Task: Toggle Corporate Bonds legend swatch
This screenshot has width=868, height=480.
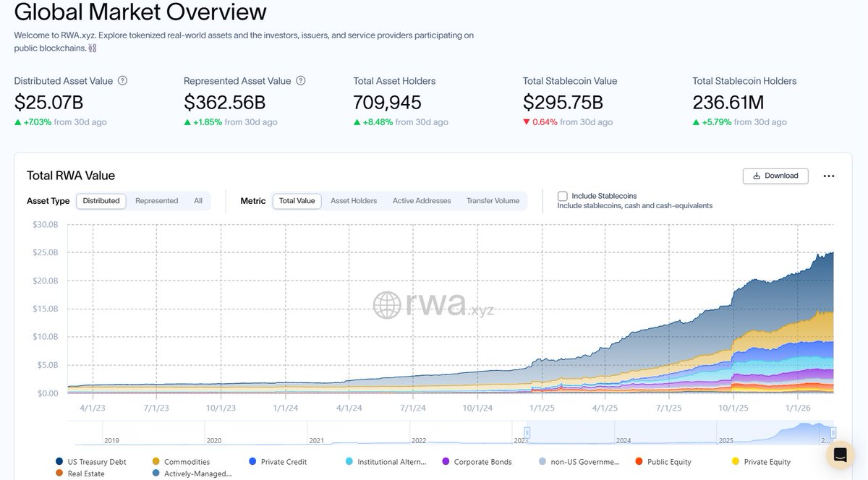Action: tap(446, 461)
